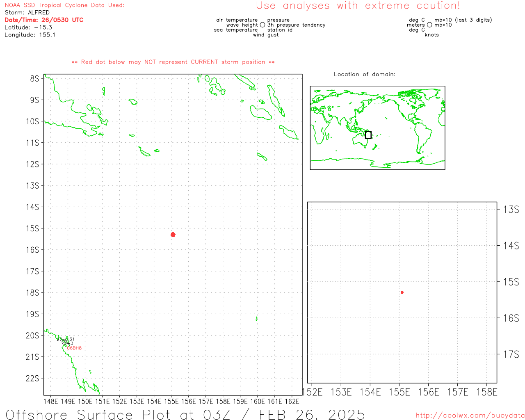Click the 17S label on the inset map
This screenshot has height=420, width=525.
tap(511, 354)
